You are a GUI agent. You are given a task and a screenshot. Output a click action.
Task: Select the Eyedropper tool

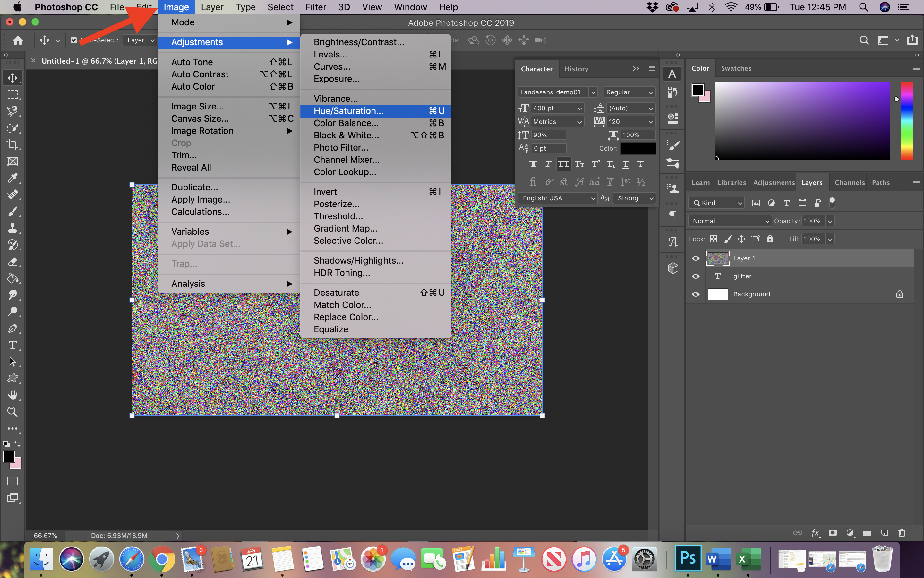[x=13, y=178]
